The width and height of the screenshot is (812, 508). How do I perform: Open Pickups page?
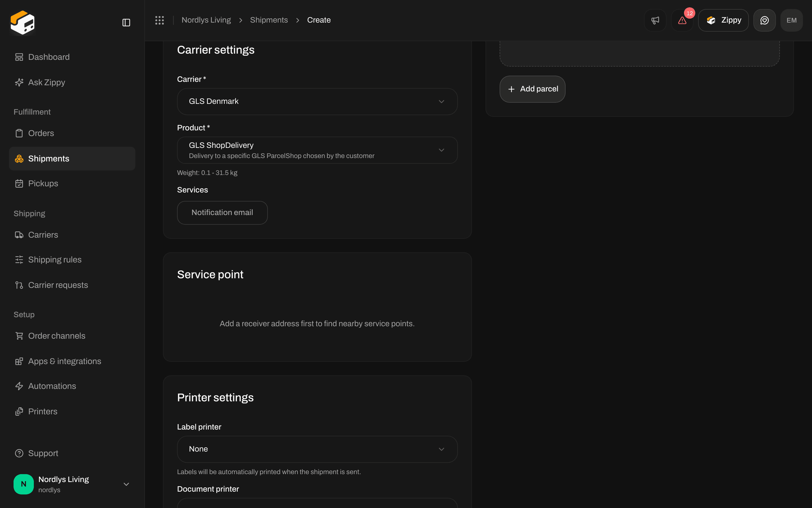(x=72, y=183)
